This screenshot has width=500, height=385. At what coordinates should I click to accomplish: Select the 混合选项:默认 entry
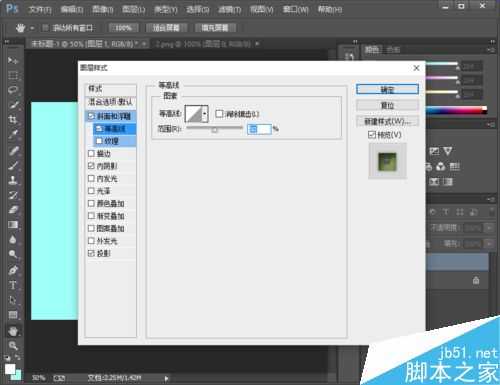pos(111,102)
